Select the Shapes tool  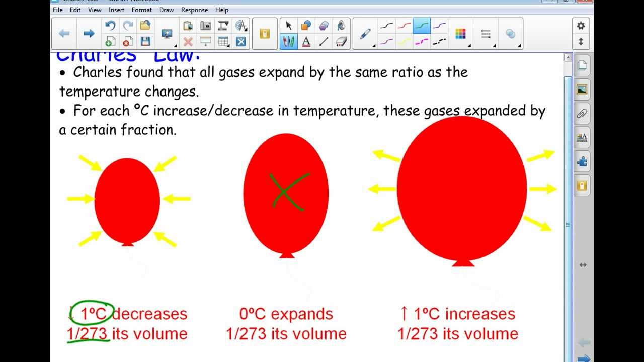(306, 26)
